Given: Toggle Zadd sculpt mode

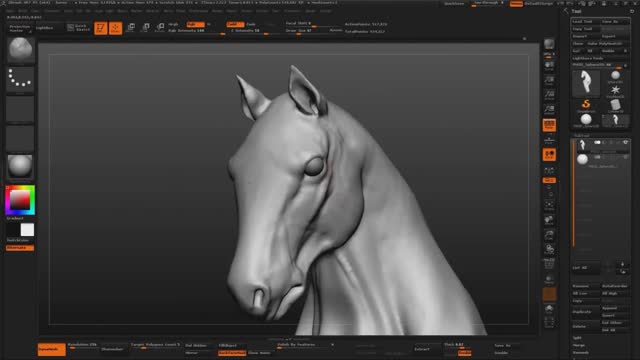Looking at the screenshot, I should [235, 24].
